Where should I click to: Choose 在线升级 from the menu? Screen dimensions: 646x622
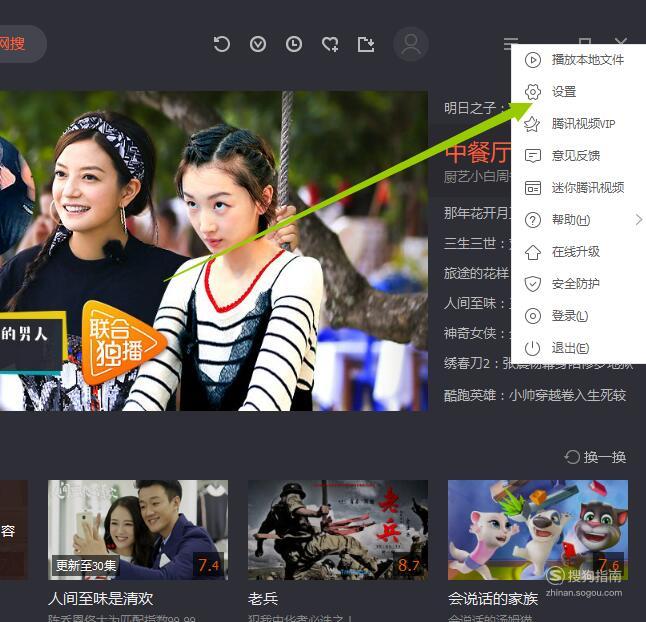click(x=578, y=252)
